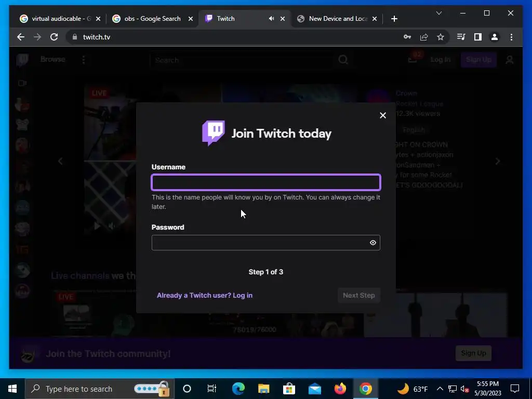This screenshot has height=399, width=532.
Task: Open the weather 63°F taskbar widget
Action: coord(411,389)
